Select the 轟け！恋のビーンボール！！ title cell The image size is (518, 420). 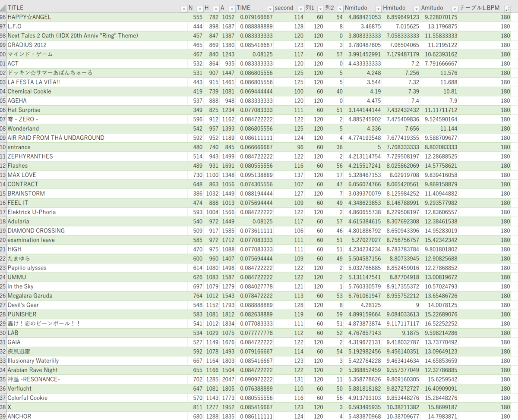pos(97,323)
